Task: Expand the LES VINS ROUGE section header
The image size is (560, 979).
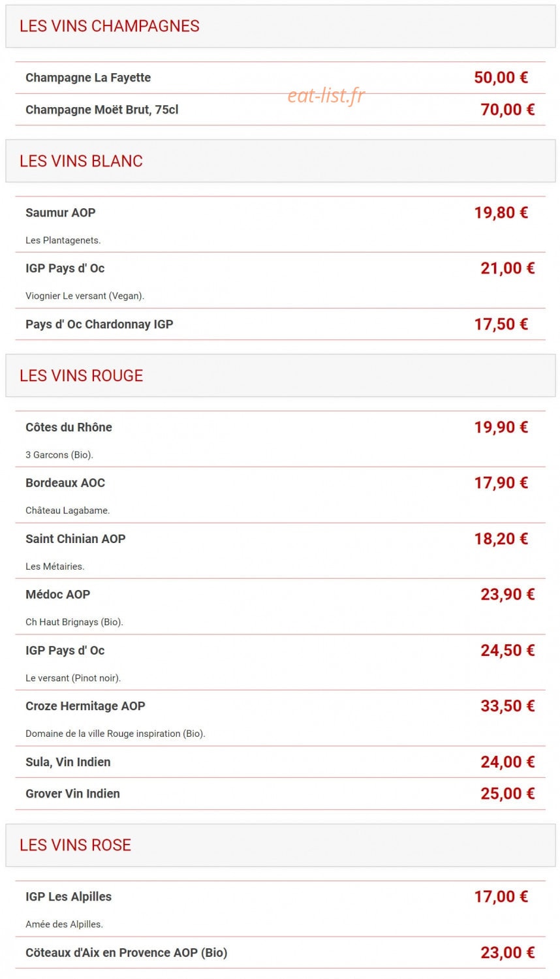Action: (x=281, y=375)
